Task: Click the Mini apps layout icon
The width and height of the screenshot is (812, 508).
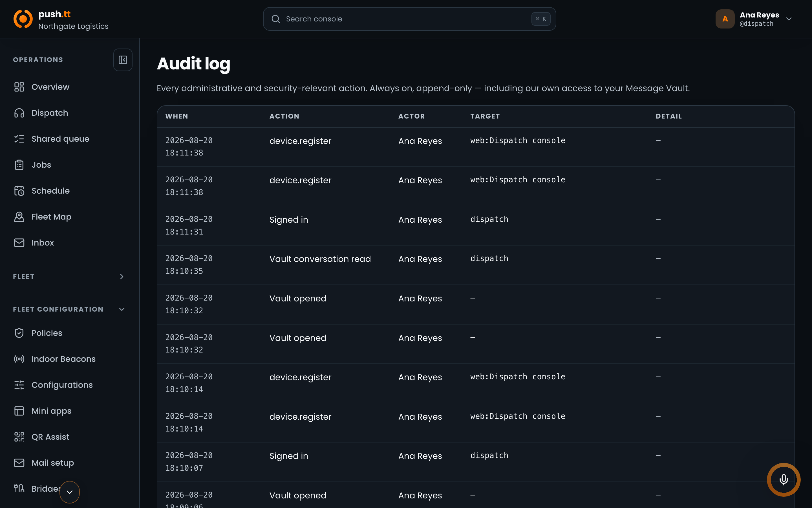Action: pos(19,411)
